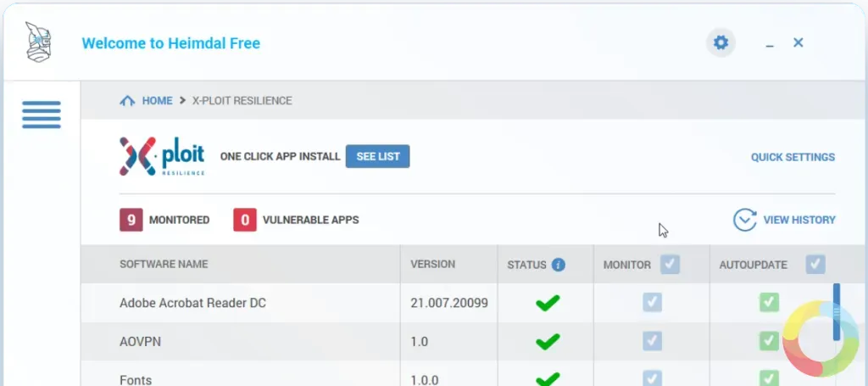
Task: Toggle Autoupdate column header checkbox
Action: pos(815,264)
